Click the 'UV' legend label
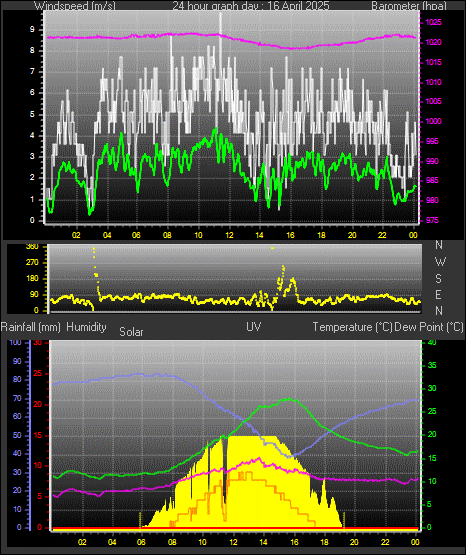This screenshot has width=466, height=555. (x=254, y=327)
